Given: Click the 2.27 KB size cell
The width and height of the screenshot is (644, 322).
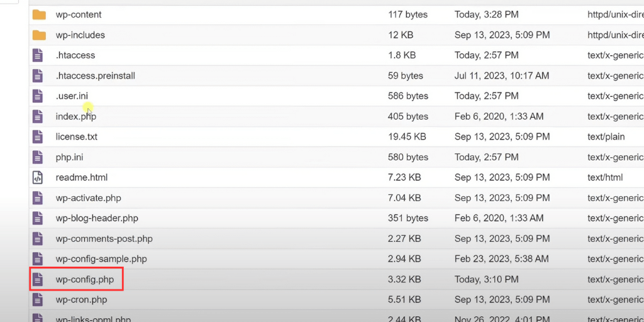Looking at the screenshot, I should [x=404, y=238].
